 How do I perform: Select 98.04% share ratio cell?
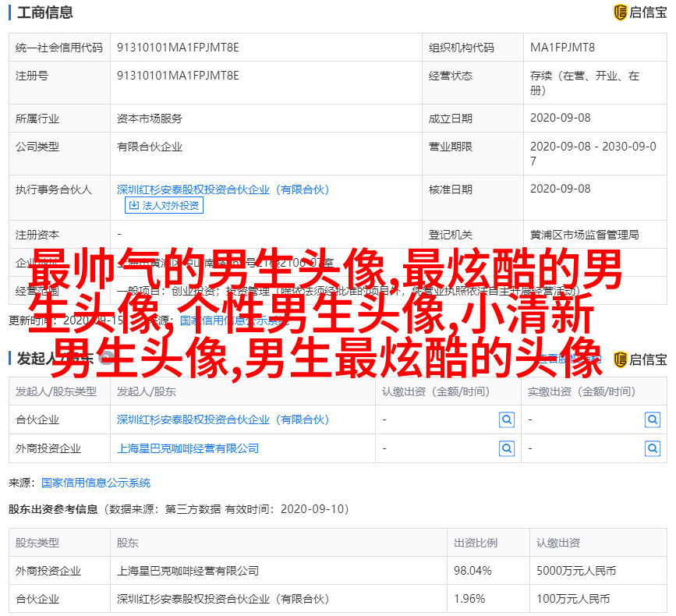[488, 571]
